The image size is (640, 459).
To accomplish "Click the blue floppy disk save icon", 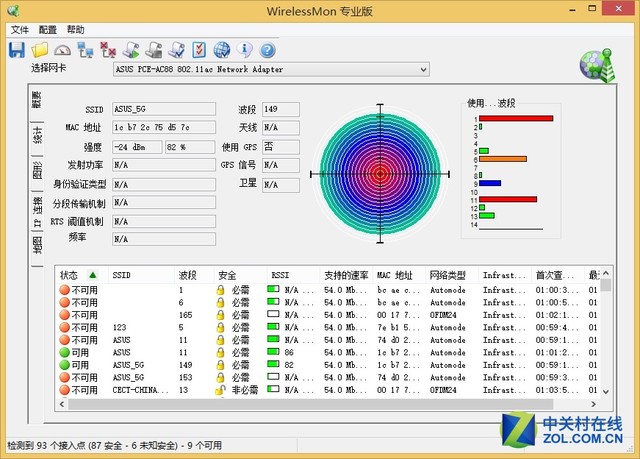I will pyautogui.click(x=17, y=50).
